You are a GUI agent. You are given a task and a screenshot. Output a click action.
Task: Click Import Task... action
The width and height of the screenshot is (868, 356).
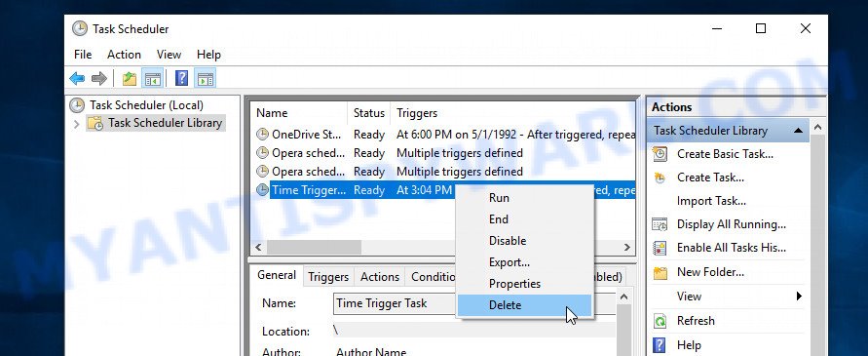[x=711, y=201]
